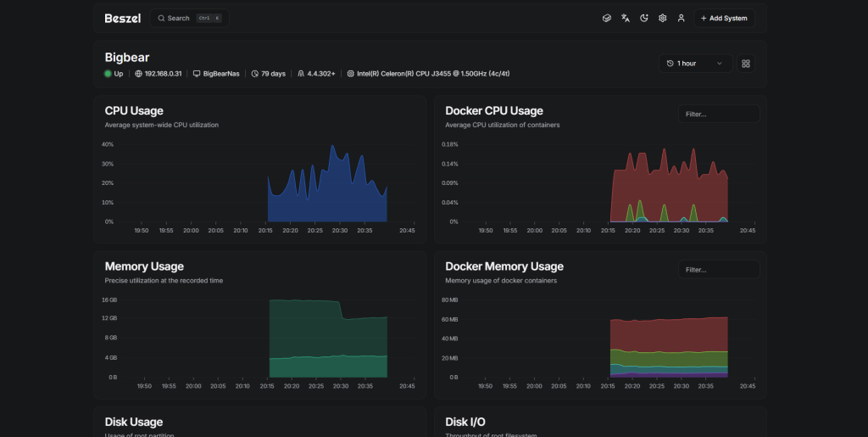Screen dimensions: 868x437
Task: Click the Docker Memory Usage filter field
Action: pos(719,270)
